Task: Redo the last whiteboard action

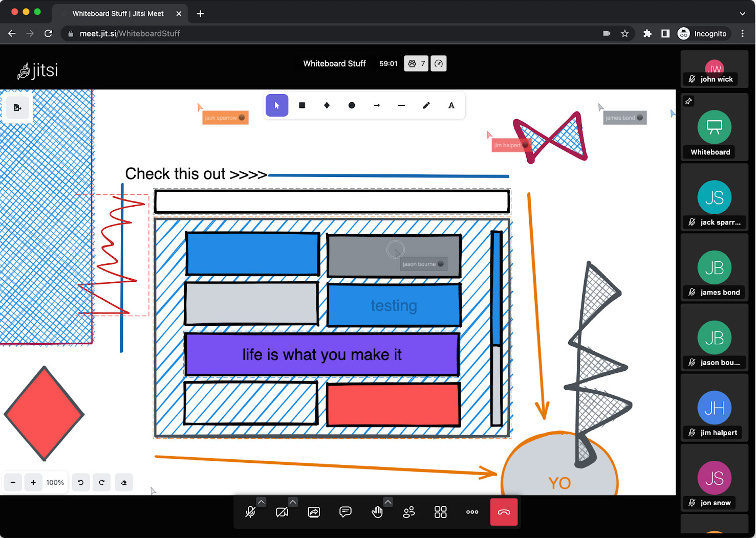Action: 102,482
